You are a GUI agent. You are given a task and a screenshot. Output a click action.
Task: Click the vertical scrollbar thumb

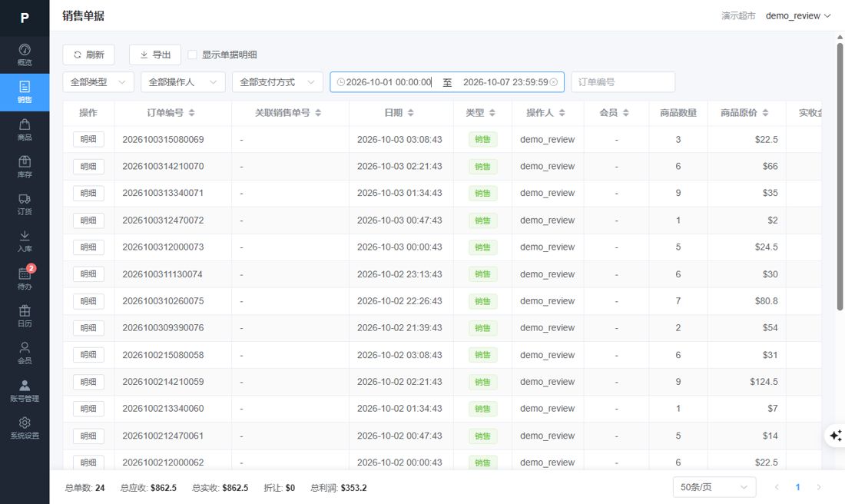coord(840,177)
